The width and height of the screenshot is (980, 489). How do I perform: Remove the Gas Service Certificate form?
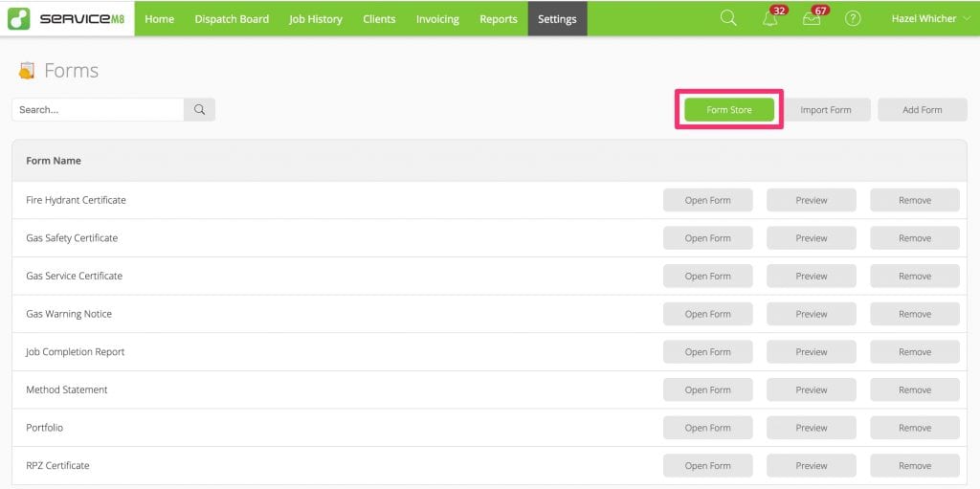coord(914,276)
